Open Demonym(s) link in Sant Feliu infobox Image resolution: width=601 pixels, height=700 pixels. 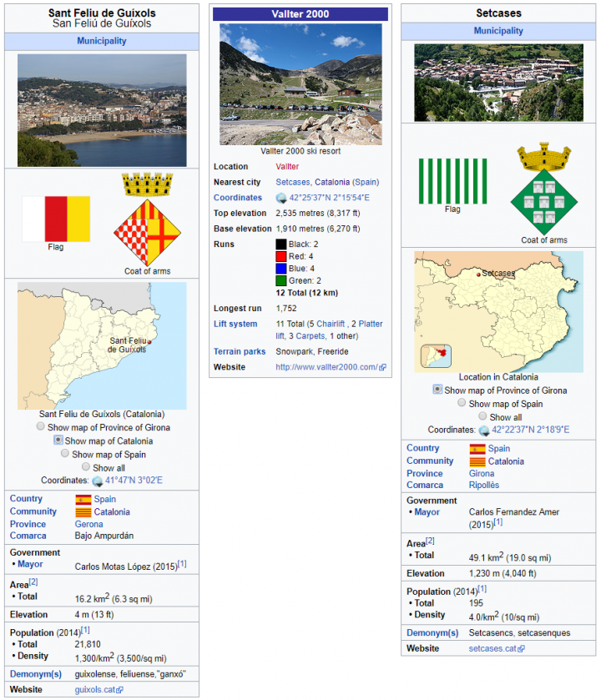click(36, 675)
